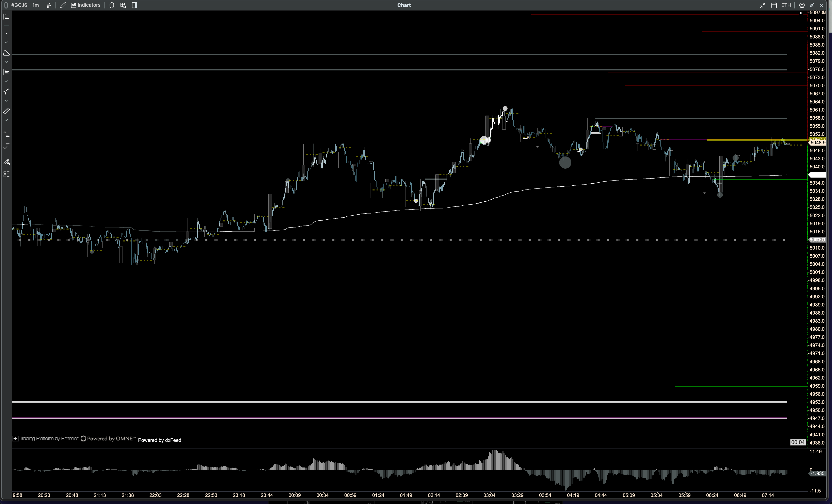This screenshot has height=504, width=832.
Task: Click the 5048.9 current price label
Action: pyautogui.click(x=817, y=143)
